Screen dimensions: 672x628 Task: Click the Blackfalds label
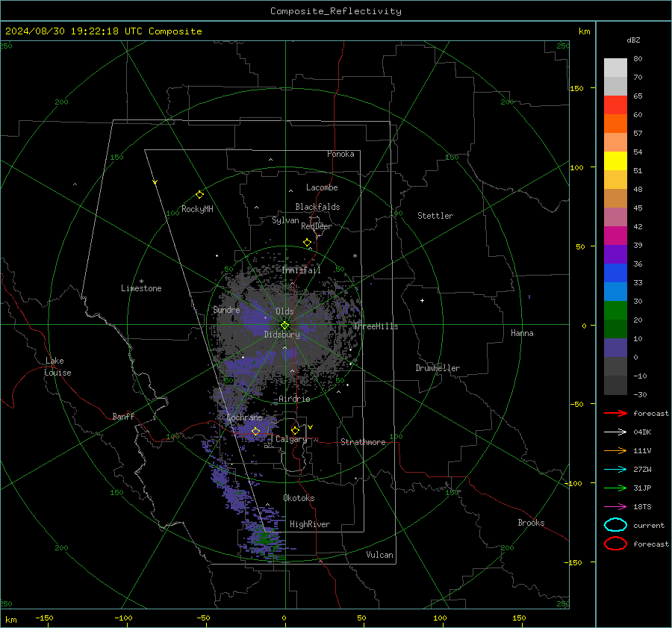(317, 207)
